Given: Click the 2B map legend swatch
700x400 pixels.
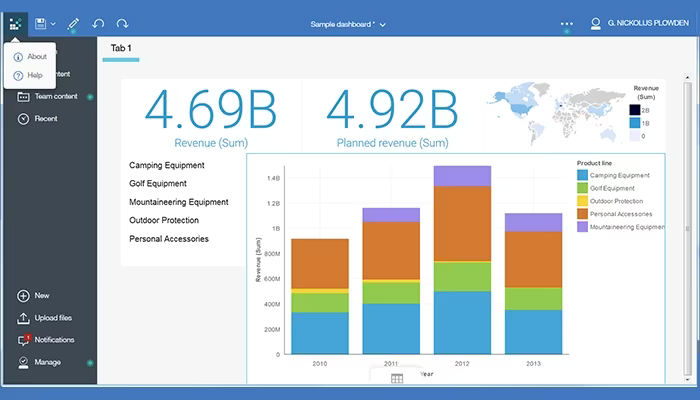Looking at the screenshot, I should [x=635, y=110].
